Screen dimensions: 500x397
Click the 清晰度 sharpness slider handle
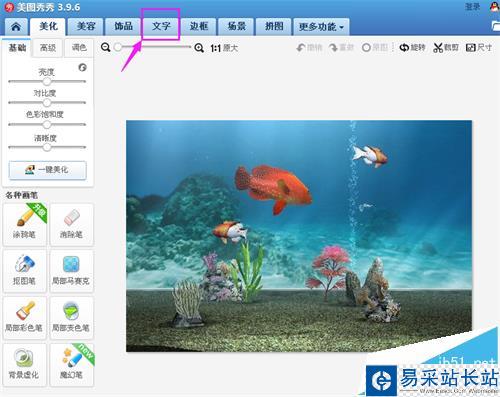47,147
